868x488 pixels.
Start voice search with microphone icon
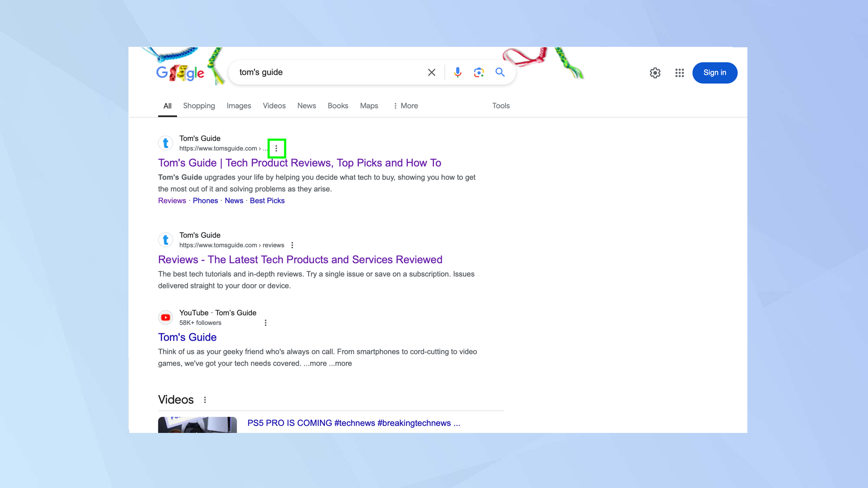coord(457,72)
